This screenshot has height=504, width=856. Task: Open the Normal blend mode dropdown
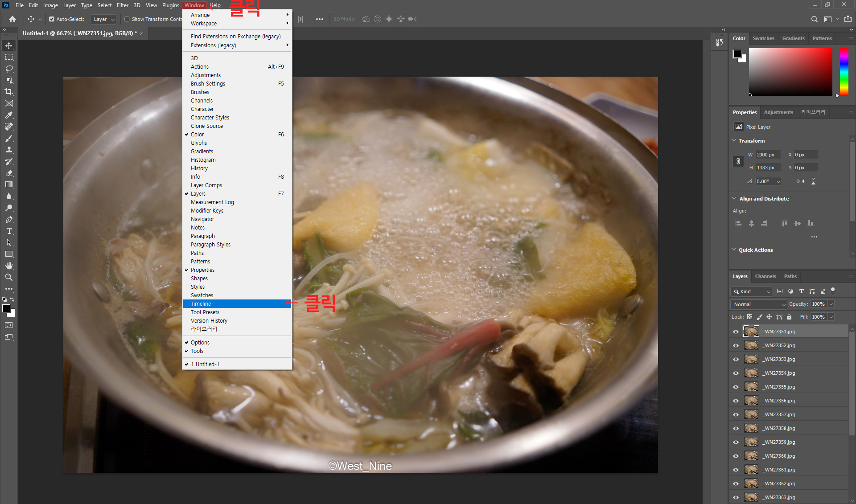(758, 304)
